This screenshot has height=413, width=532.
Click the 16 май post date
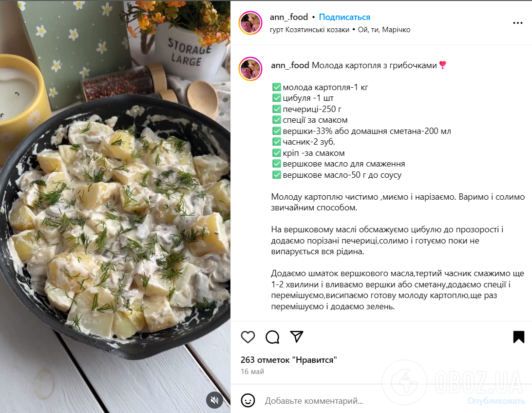[x=252, y=372]
